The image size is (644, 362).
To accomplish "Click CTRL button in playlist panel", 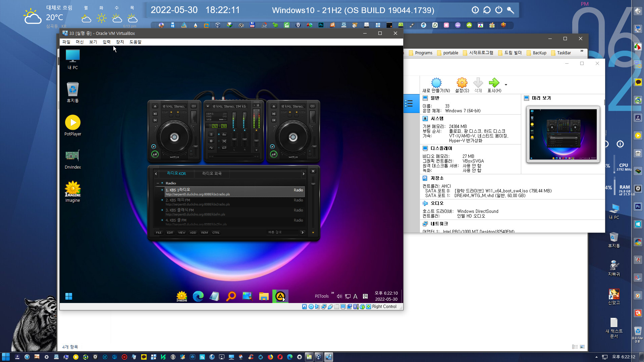I will [x=216, y=233].
